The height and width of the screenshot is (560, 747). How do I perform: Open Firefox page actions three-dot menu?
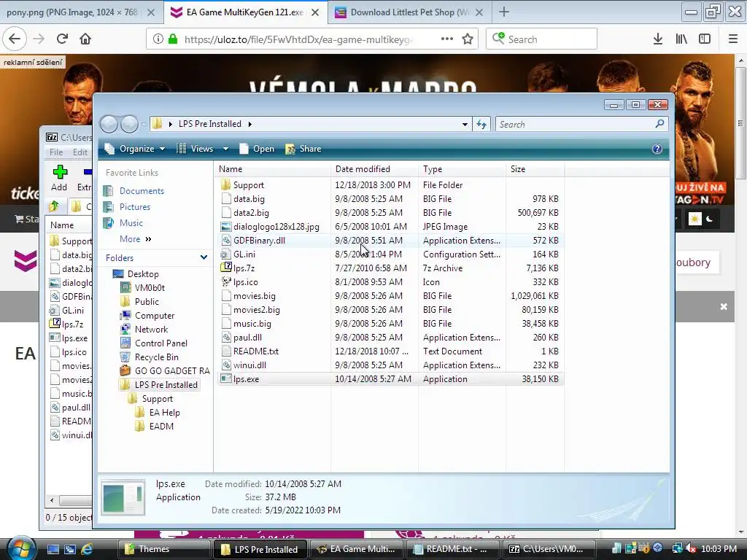click(x=447, y=39)
